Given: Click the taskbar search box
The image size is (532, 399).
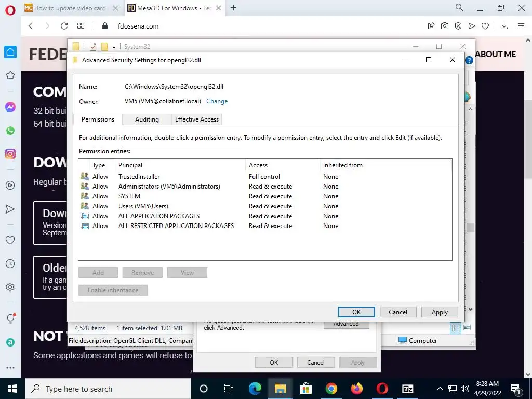Looking at the screenshot, I should 108,389.
